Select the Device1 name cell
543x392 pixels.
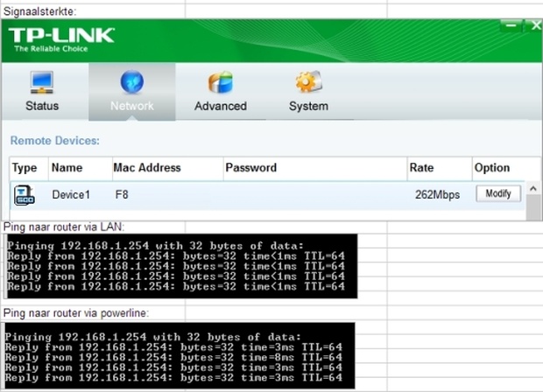[71, 195]
